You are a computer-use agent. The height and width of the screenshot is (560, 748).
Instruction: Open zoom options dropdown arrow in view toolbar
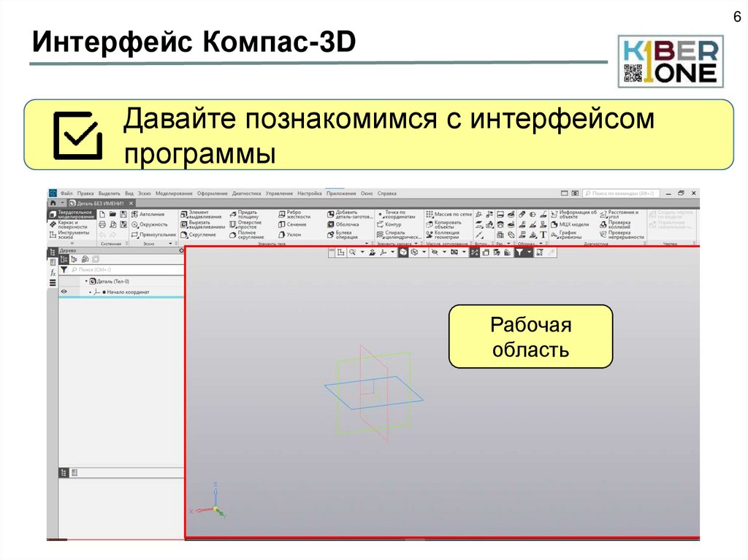pyautogui.click(x=362, y=253)
